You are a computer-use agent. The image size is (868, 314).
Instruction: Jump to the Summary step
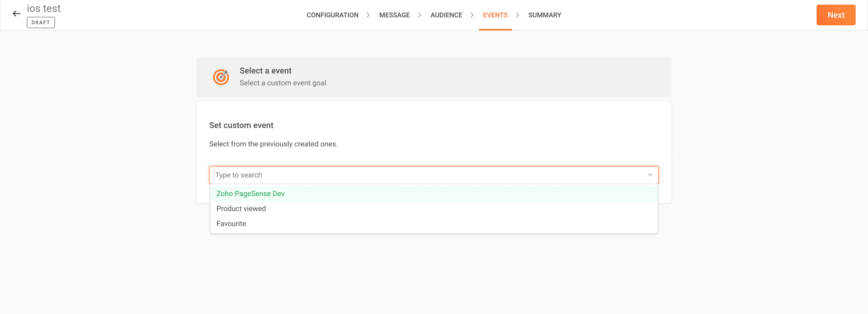[x=545, y=15]
